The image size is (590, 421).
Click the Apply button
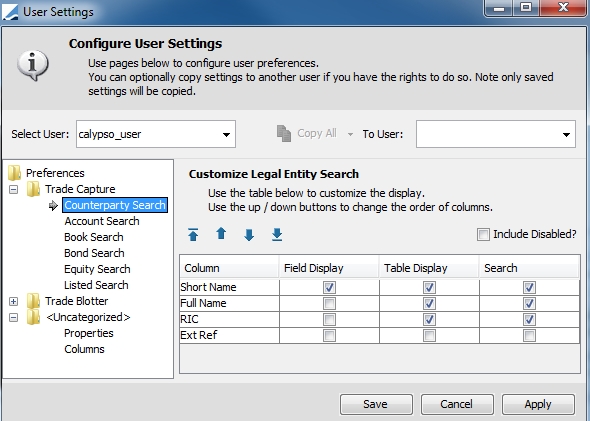[538, 404]
